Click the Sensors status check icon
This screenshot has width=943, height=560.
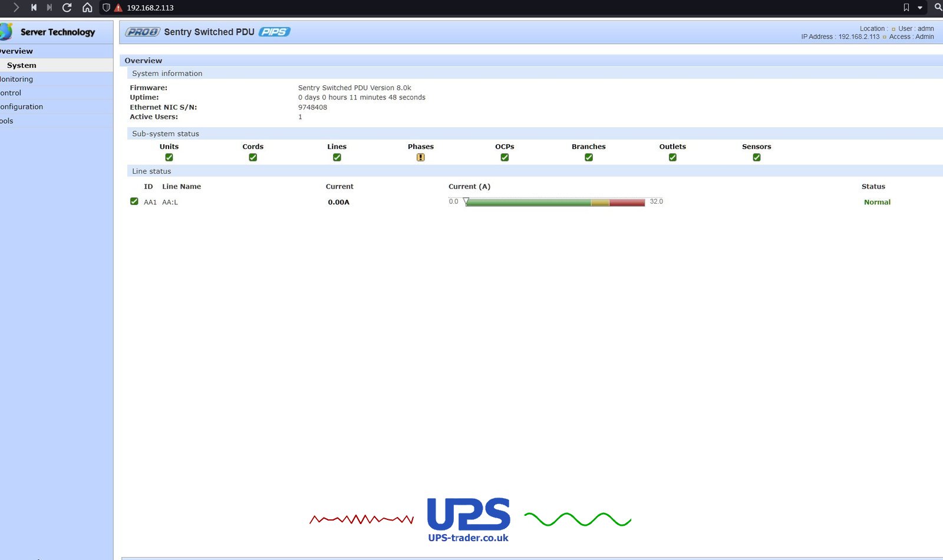click(x=757, y=157)
